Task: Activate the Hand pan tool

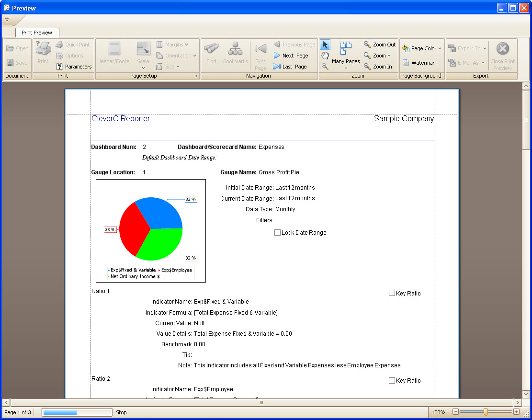Action: coord(325,55)
